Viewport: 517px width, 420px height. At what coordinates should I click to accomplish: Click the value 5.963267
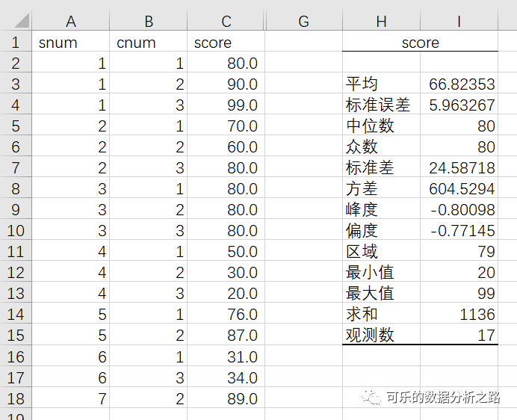pyautogui.click(x=459, y=105)
